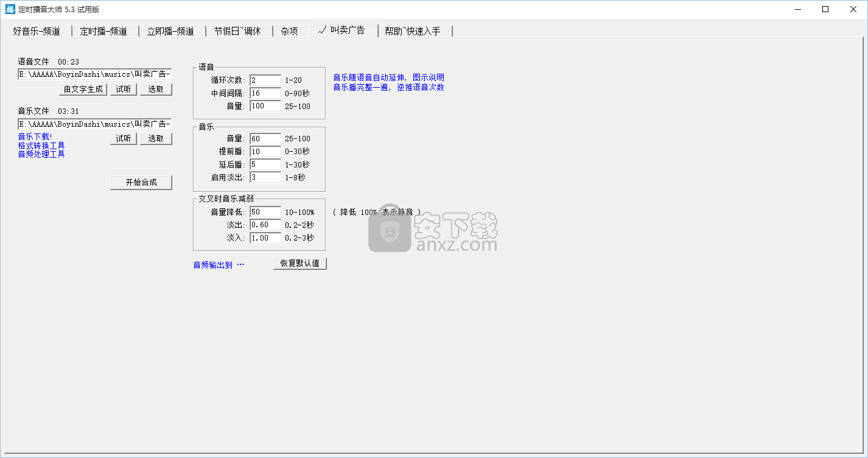Click the 音乐播完整一遍, 逆推语音次数 link
Image resolution: width=868 pixels, height=458 pixels.
(x=388, y=87)
